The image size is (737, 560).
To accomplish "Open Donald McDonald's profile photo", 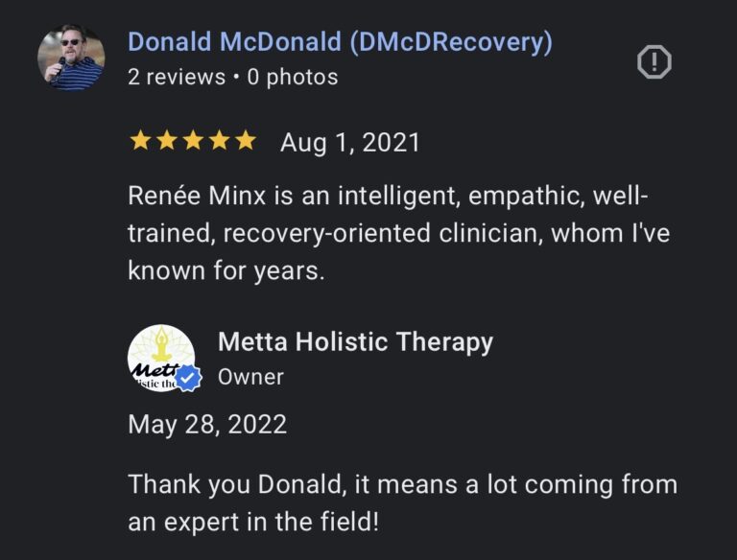I will 71,58.
